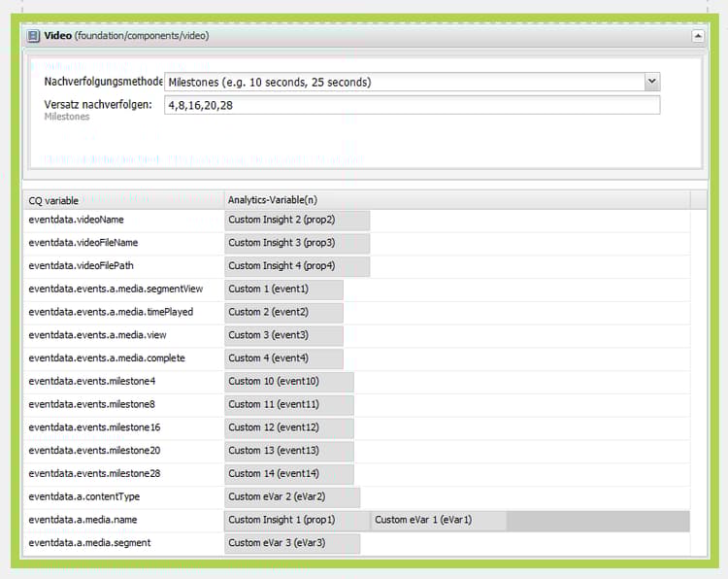Collapse the Video component panel
The width and height of the screenshot is (728, 579).
pyautogui.click(x=698, y=36)
